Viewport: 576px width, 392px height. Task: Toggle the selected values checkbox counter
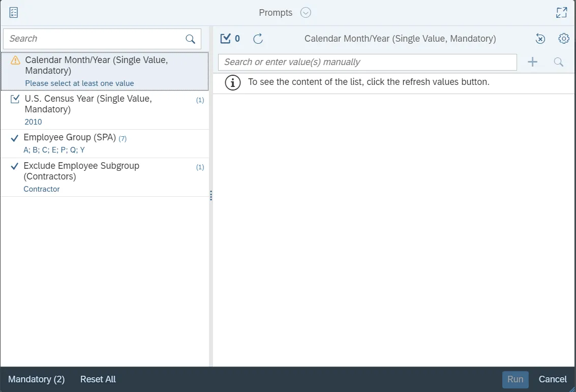tap(230, 39)
